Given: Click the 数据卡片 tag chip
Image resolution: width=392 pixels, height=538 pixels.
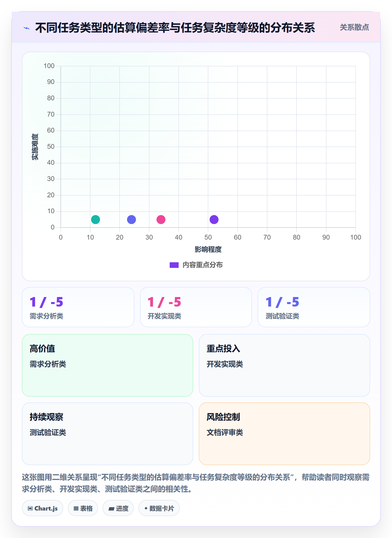Looking at the screenshot, I should pos(159,508).
